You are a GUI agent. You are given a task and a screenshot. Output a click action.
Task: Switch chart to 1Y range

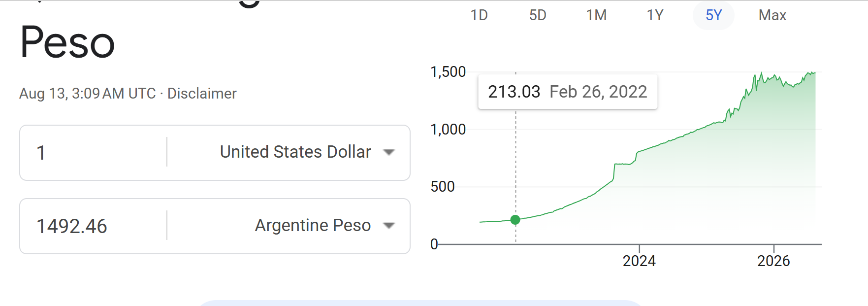(x=655, y=15)
